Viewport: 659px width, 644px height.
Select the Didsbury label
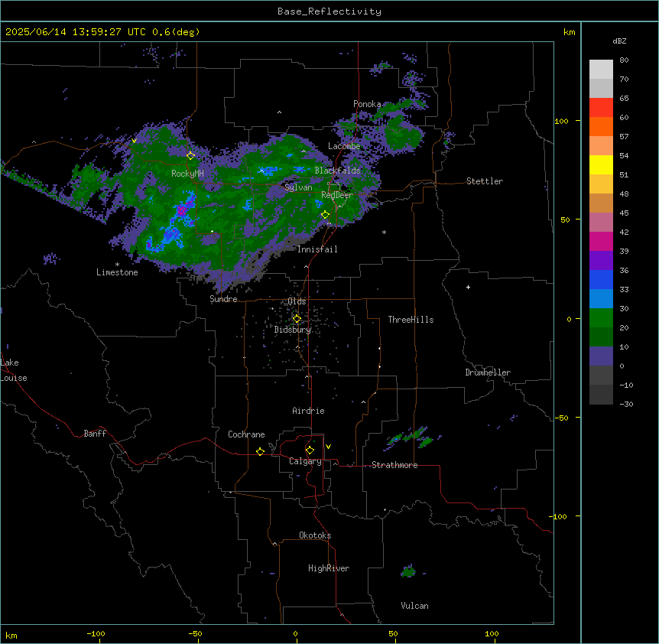click(x=293, y=330)
